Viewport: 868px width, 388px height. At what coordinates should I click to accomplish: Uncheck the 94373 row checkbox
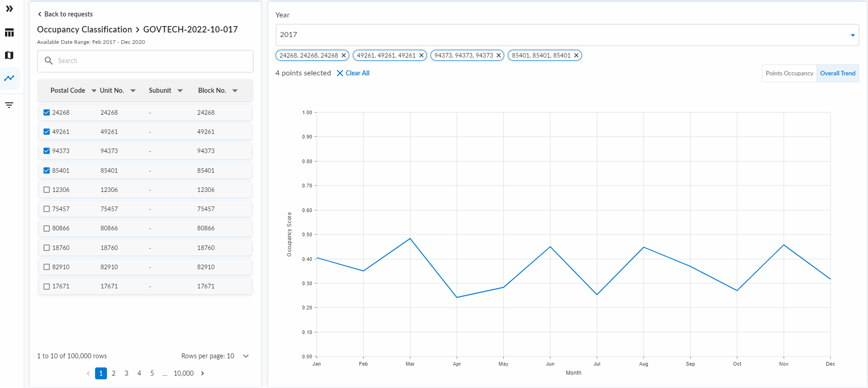click(x=47, y=151)
